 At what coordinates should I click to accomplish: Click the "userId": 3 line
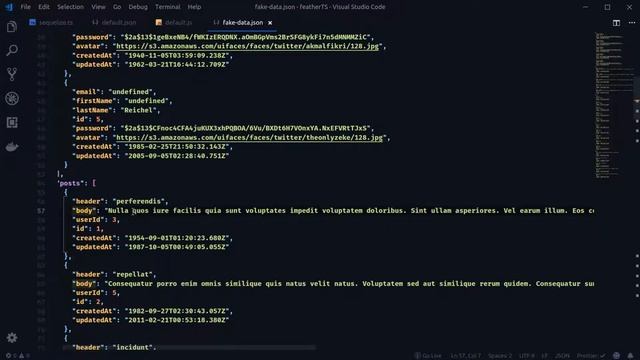click(x=96, y=220)
